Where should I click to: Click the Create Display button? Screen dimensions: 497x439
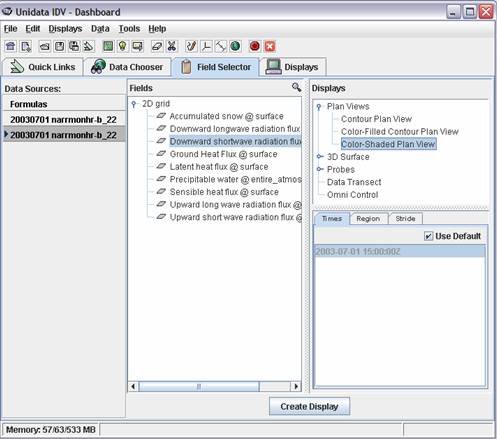tap(309, 406)
